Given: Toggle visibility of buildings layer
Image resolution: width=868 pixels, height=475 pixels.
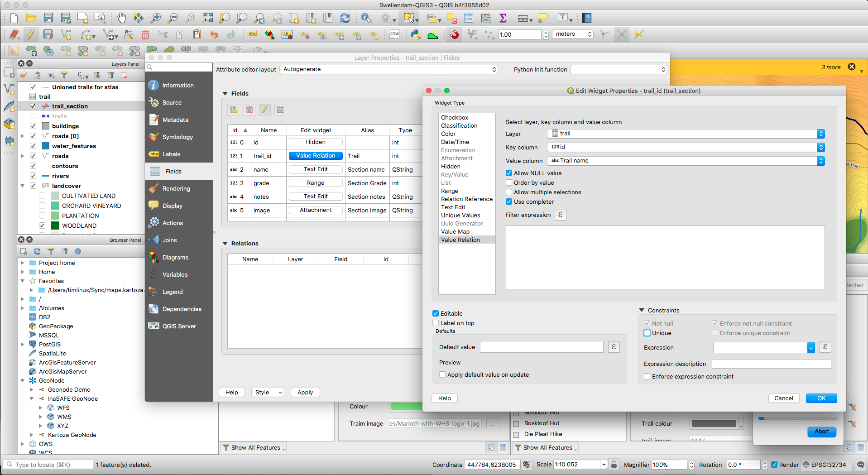Looking at the screenshot, I should click(33, 126).
